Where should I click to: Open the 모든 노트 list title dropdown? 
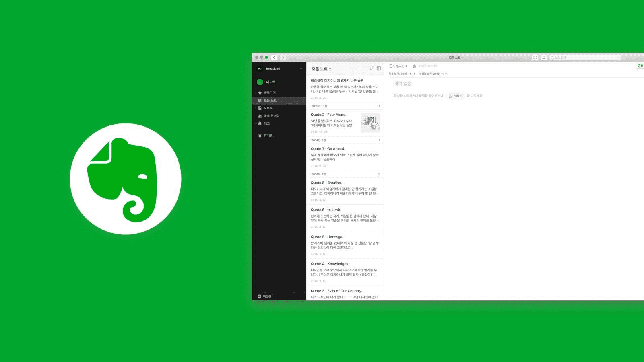(321, 69)
